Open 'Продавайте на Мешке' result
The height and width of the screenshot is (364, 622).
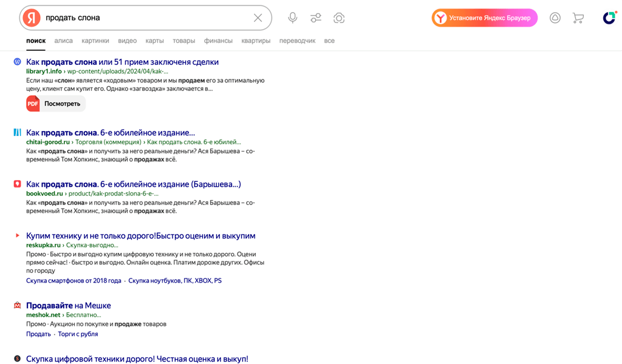pyautogui.click(x=69, y=305)
